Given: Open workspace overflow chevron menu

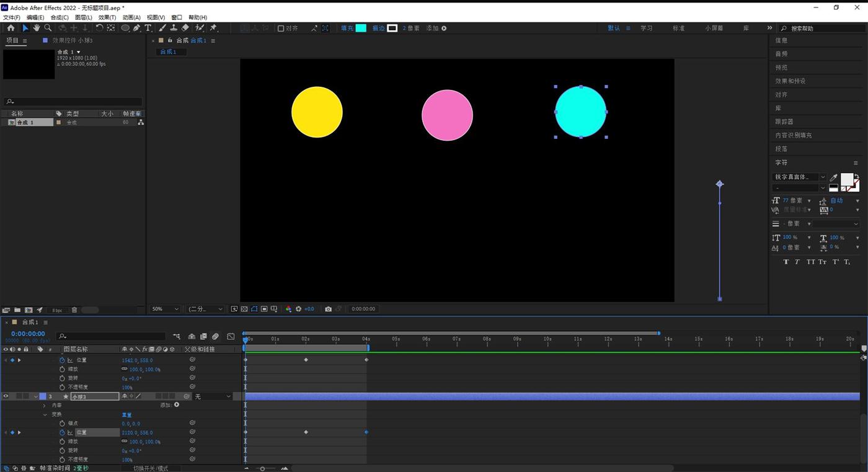Looking at the screenshot, I should tap(769, 28).
